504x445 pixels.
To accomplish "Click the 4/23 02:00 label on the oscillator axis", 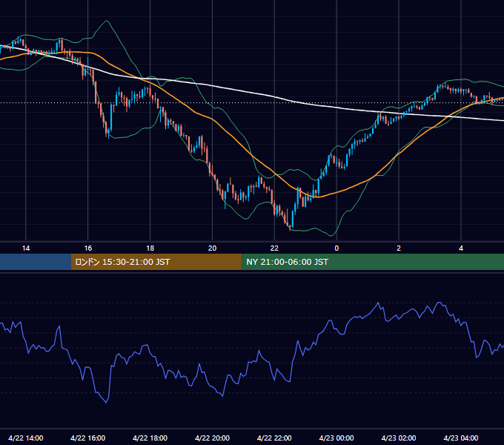I will point(399,438).
